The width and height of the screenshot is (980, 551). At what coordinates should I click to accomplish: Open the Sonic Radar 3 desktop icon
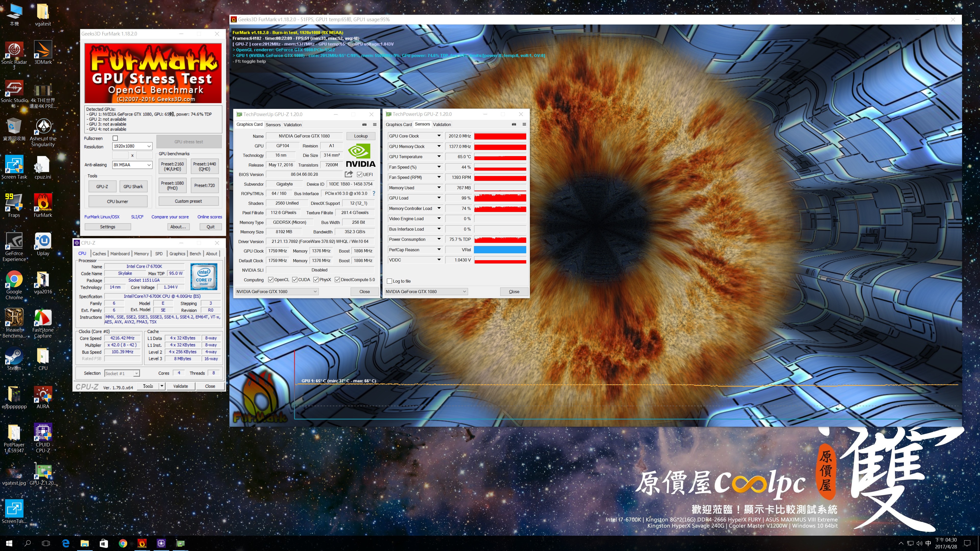14,56
